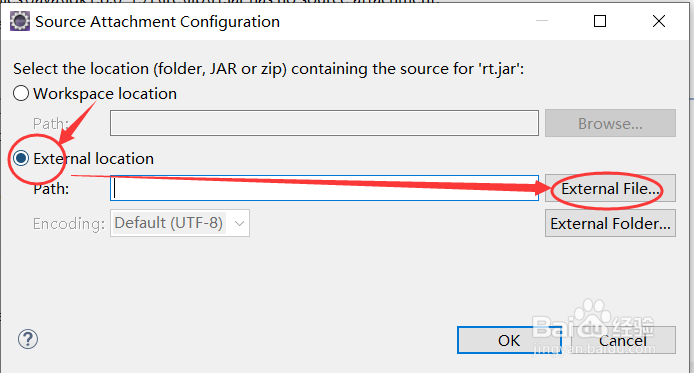Minimize the Source Attachment Configuration dialog
This screenshot has height=373, width=694.
pos(542,21)
